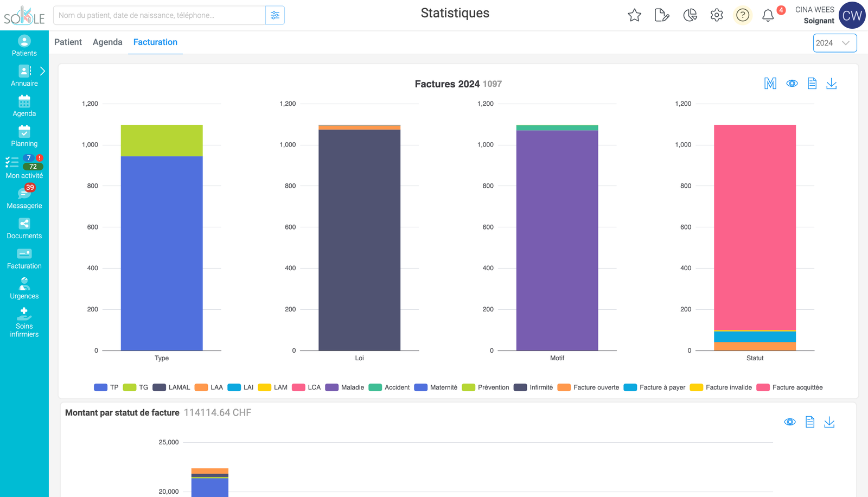Click the favorites star icon

click(634, 15)
